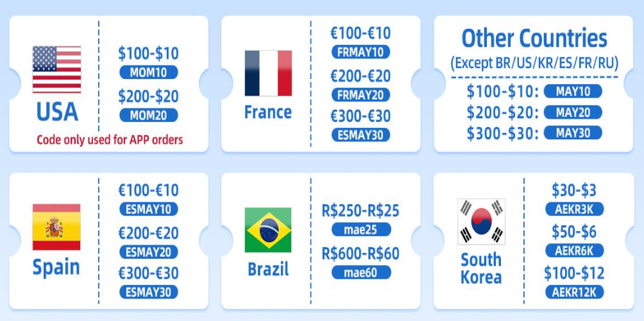Select the South Korea flag icon
Image resolution: width=644 pixels, height=321 pixels.
[x=481, y=221]
